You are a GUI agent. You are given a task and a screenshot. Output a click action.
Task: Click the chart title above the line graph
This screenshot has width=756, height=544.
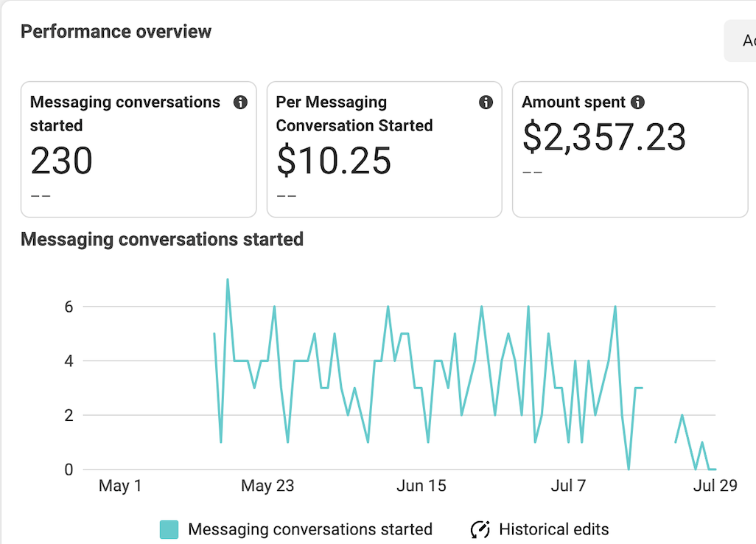[162, 240]
